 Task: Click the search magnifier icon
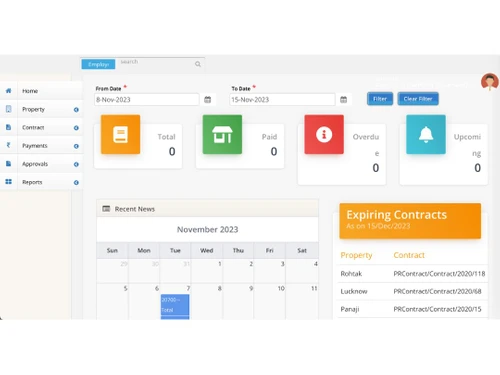[x=198, y=64]
